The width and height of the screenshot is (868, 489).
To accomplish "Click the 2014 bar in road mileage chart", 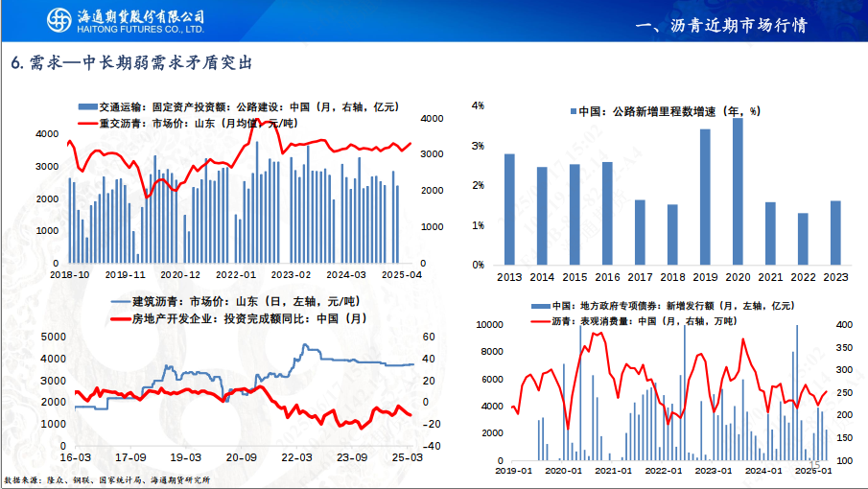I will point(542,216).
